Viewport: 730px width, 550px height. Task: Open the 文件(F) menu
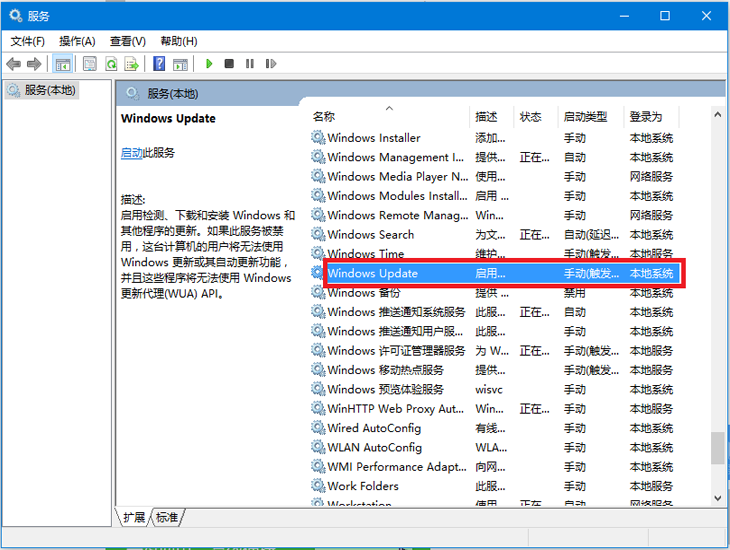27,41
